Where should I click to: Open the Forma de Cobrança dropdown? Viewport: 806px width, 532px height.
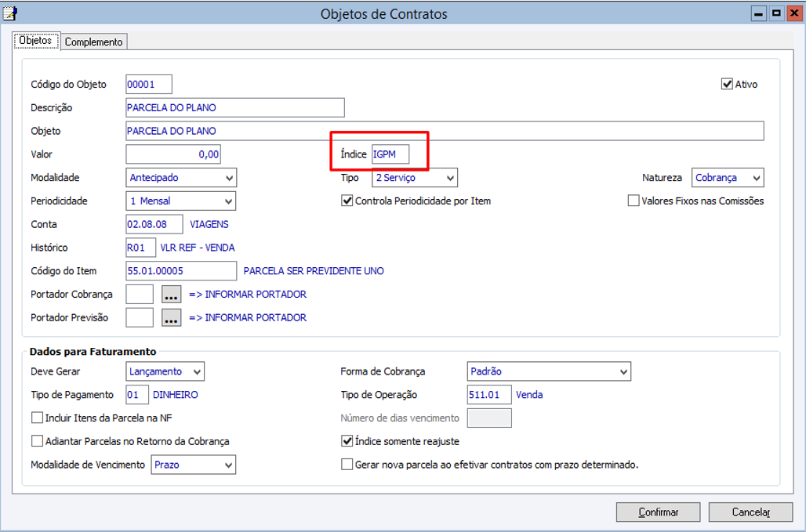(623, 371)
